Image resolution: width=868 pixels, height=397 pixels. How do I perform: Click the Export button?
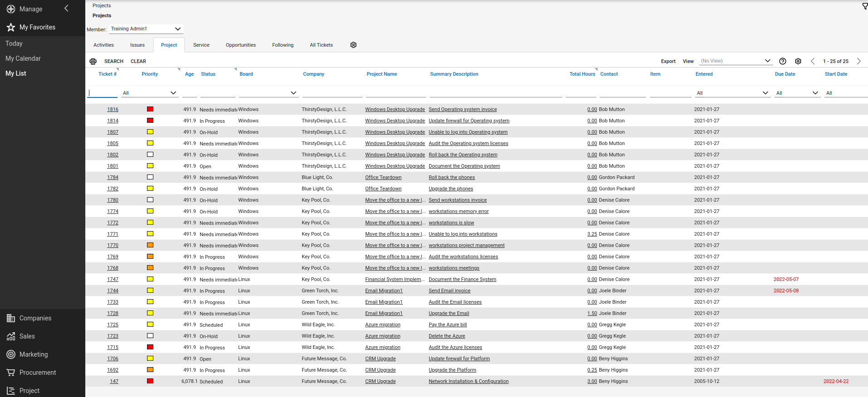pyautogui.click(x=668, y=61)
